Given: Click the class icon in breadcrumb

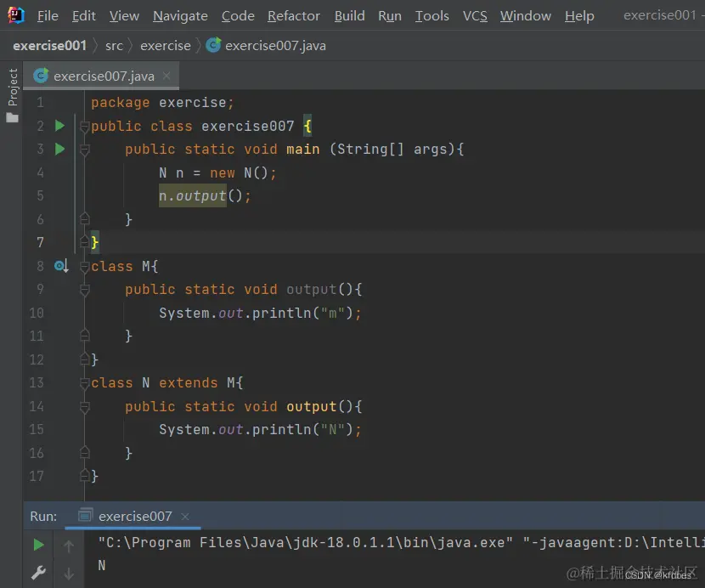Looking at the screenshot, I should [213, 45].
